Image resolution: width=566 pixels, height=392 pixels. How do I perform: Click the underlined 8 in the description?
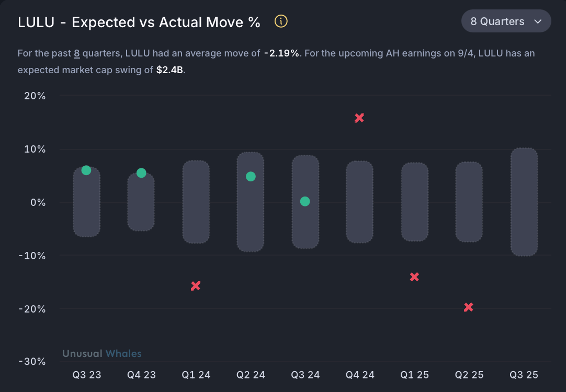pyautogui.click(x=76, y=53)
